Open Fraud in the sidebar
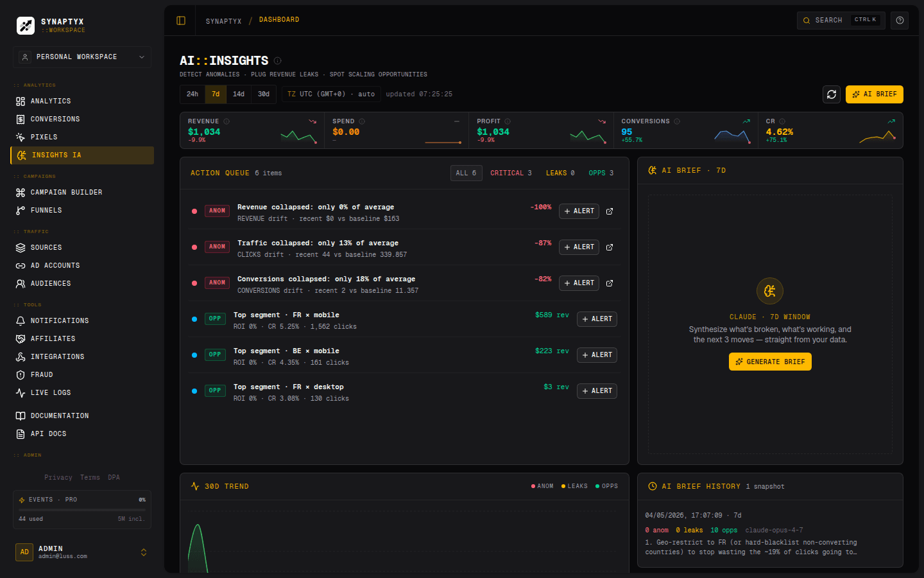 (x=82, y=375)
